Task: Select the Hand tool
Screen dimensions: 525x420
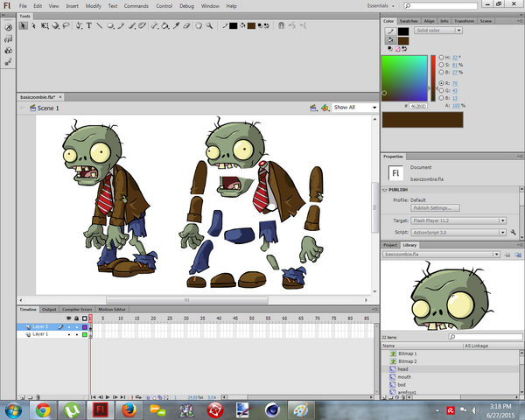Action: click(x=199, y=25)
